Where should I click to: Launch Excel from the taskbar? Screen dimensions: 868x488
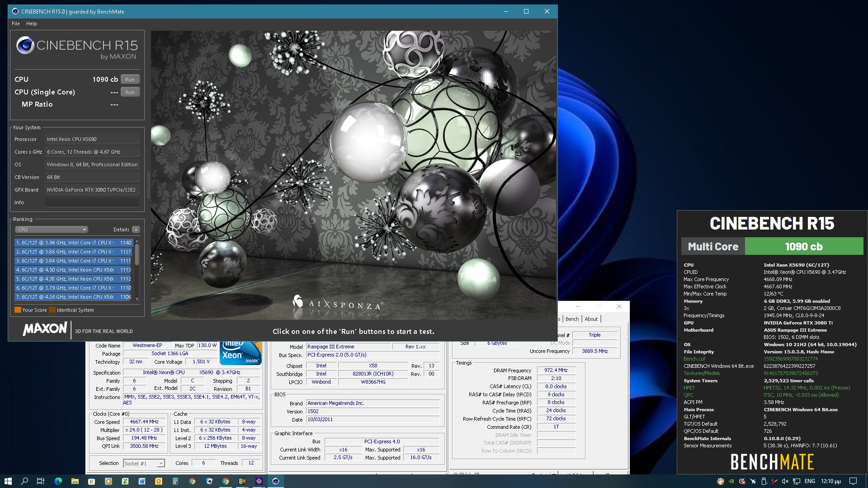click(x=125, y=481)
